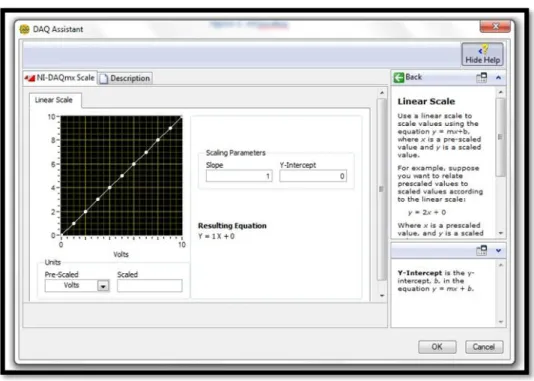Click the Y-Intercept help scroll-up arrow
The width and height of the screenshot is (534, 381).
click(x=500, y=265)
